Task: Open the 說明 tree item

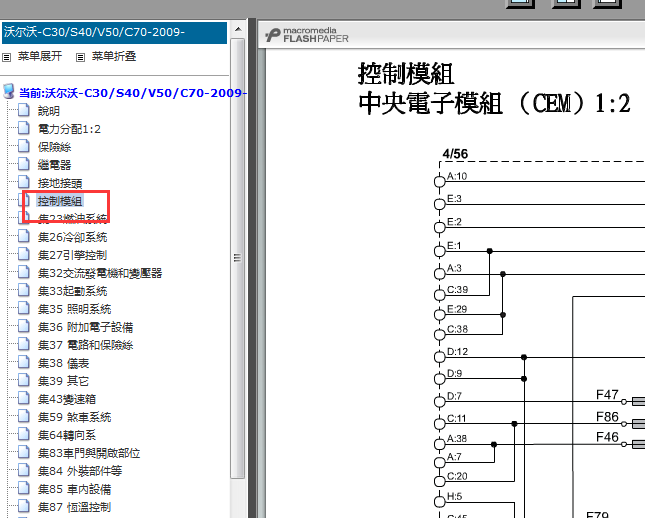Action: tap(49, 111)
